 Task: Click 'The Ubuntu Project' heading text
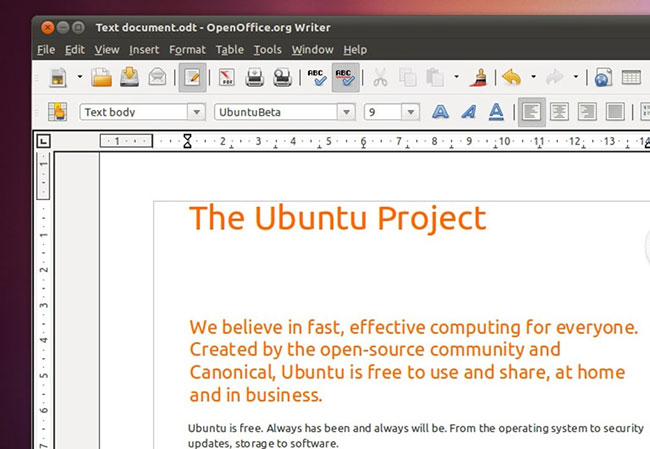pyautogui.click(x=337, y=218)
